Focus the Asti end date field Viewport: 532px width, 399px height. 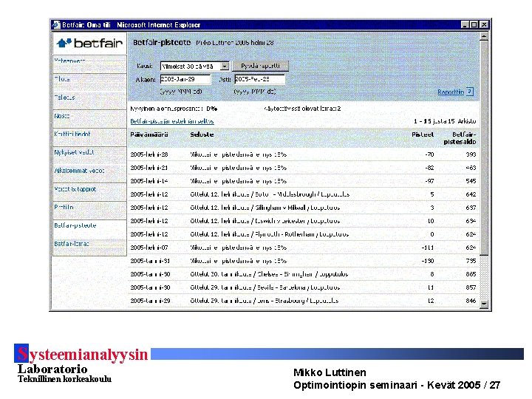[259, 79]
